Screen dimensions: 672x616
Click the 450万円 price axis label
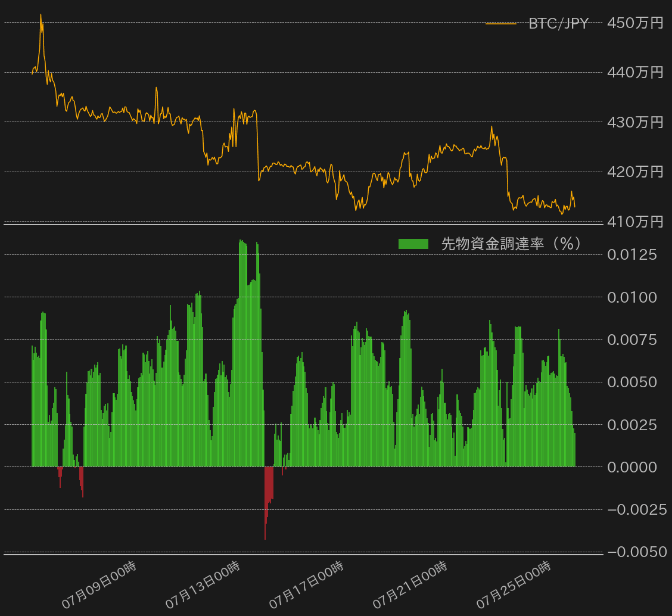(634, 23)
